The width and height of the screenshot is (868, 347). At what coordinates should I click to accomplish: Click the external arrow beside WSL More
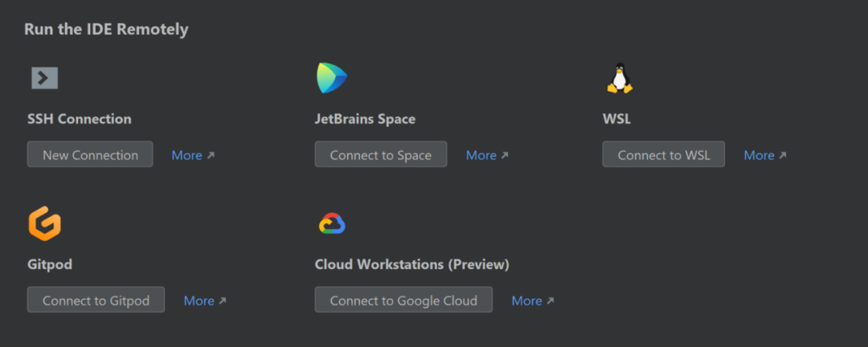pyautogui.click(x=782, y=156)
